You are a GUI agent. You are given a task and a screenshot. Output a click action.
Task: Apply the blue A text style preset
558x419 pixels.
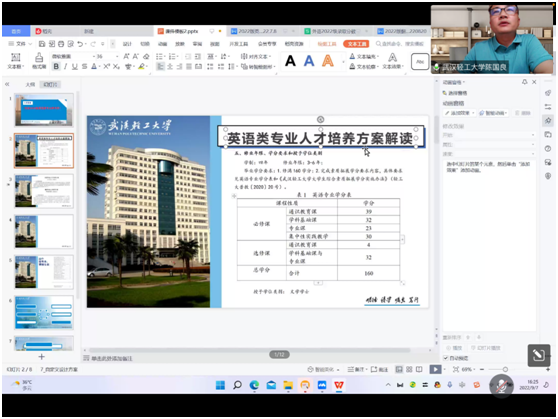click(309, 61)
